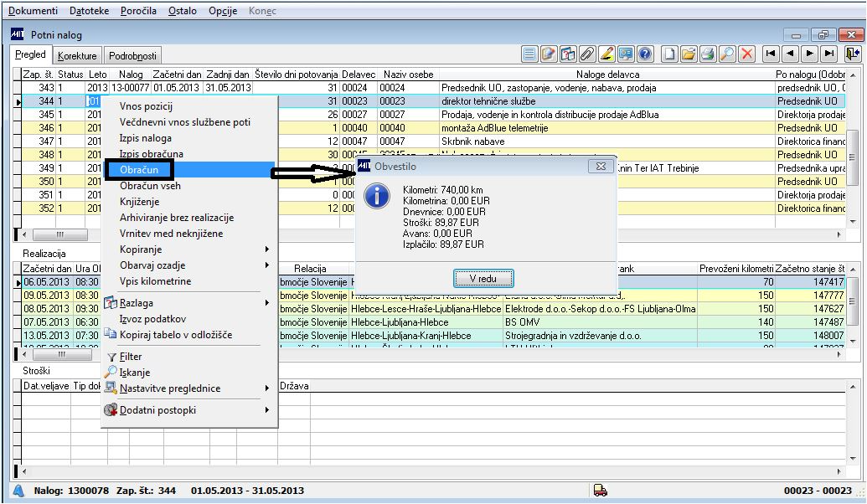Viewport: 867px width, 504px height.
Task: Select Obračun vseh in context menu
Action: tap(152, 186)
